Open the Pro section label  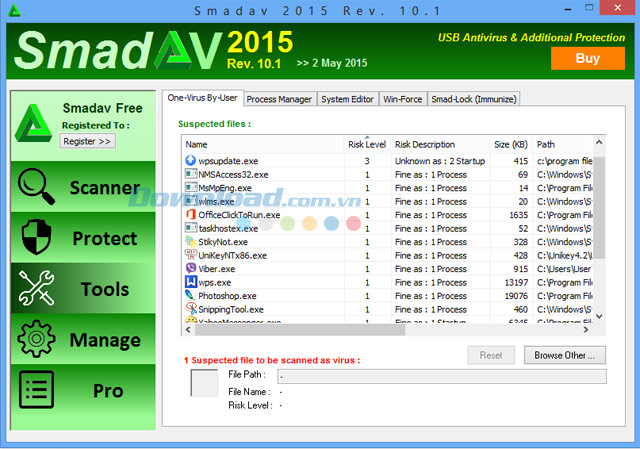click(x=108, y=391)
